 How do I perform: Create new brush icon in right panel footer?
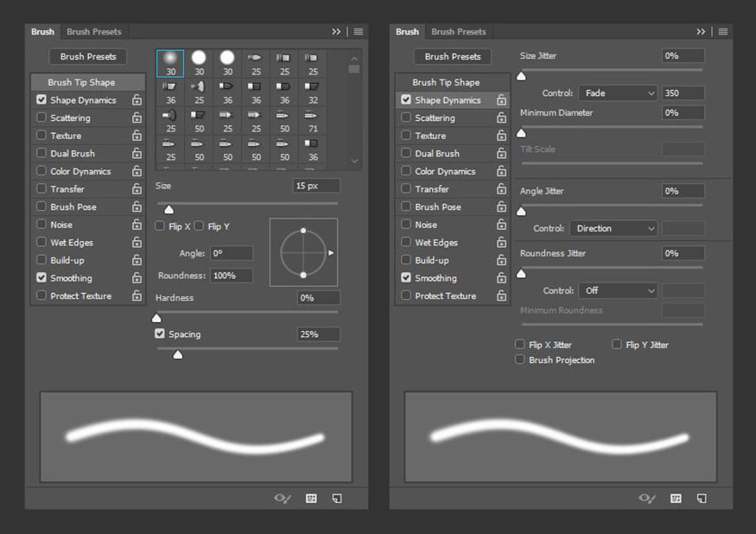(x=702, y=499)
